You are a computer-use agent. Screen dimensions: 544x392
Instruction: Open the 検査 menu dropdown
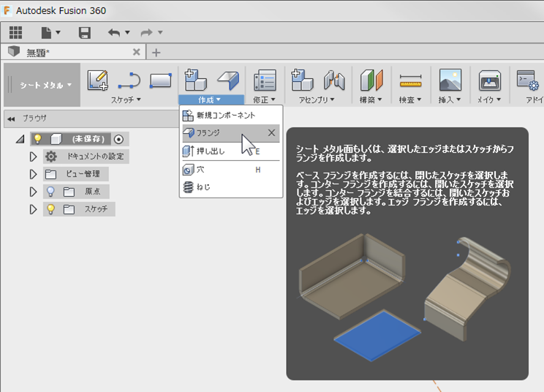pyautogui.click(x=410, y=100)
